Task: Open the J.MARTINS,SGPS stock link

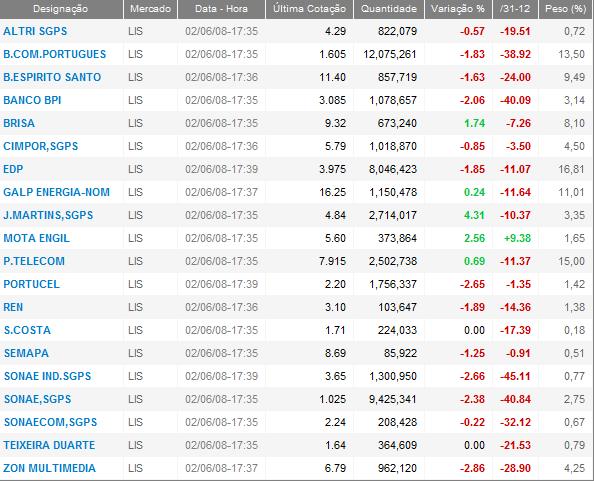Action: point(48,215)
